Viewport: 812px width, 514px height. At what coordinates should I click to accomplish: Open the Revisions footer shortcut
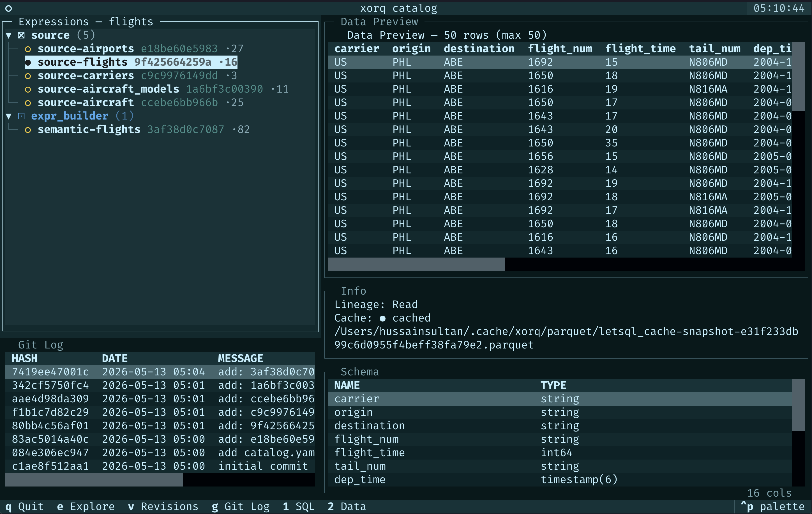[163, 507]
